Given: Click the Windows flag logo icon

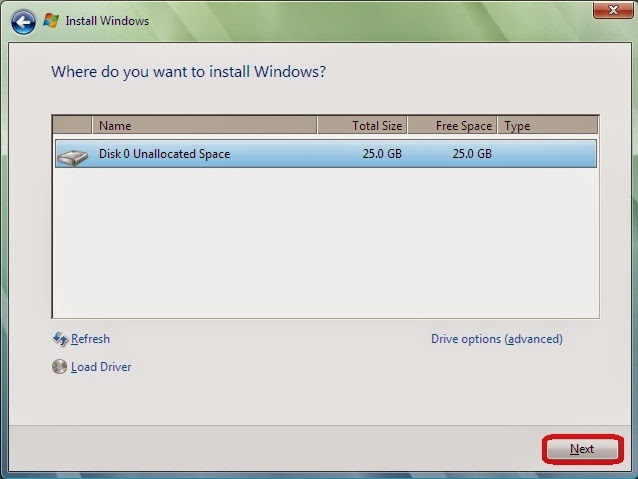Looking at the screenshot, I should tap(51, 20).
